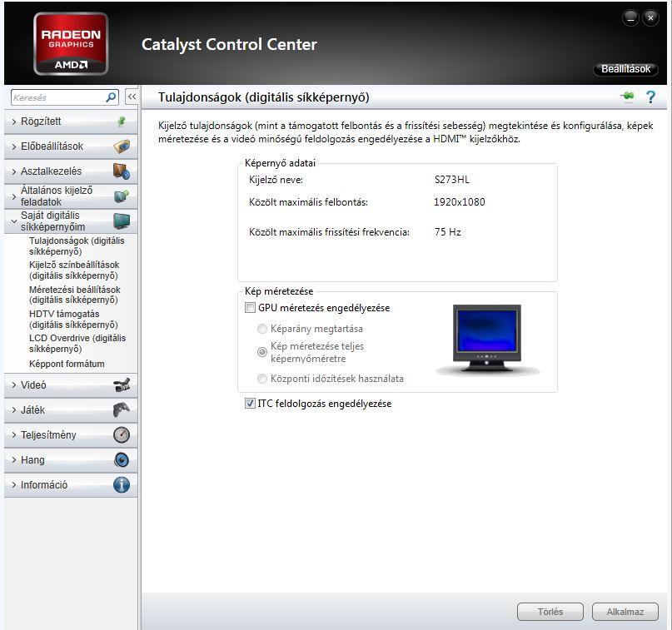Screen dimensions: 672x630
Task: Click the Alkalmaz button
Action: click(625, 612)
